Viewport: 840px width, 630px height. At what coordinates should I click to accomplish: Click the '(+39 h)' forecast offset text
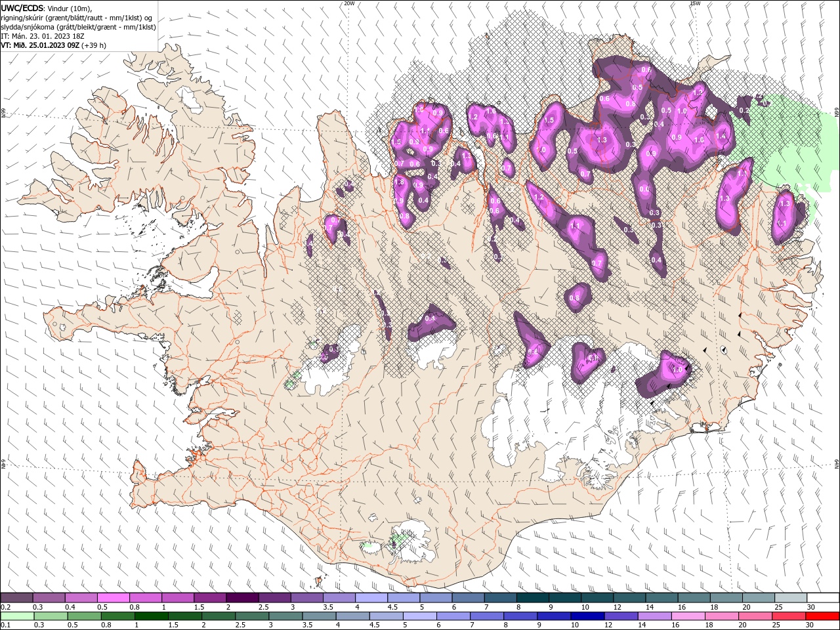tap(94, 45)
